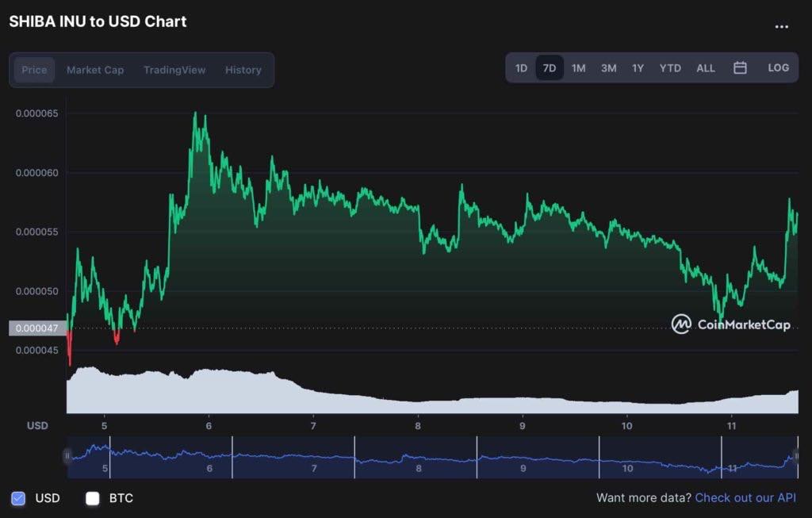Click the date 7 on the x-axis

(313, 426)
